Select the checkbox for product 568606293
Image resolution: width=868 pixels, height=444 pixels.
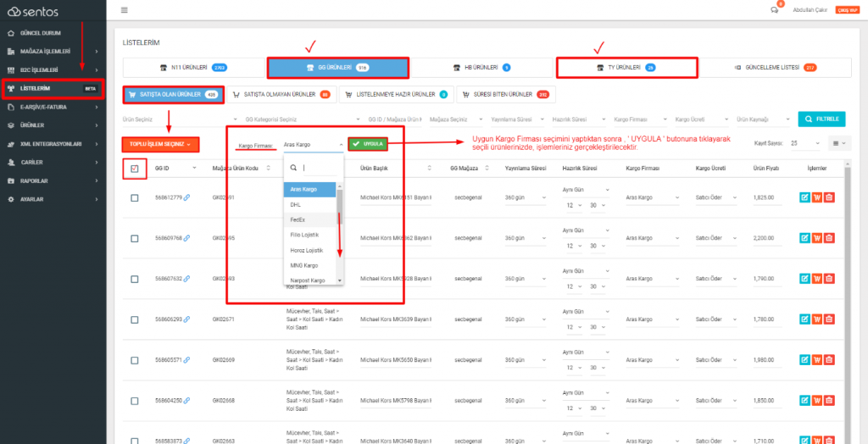(x=135, y=319)
